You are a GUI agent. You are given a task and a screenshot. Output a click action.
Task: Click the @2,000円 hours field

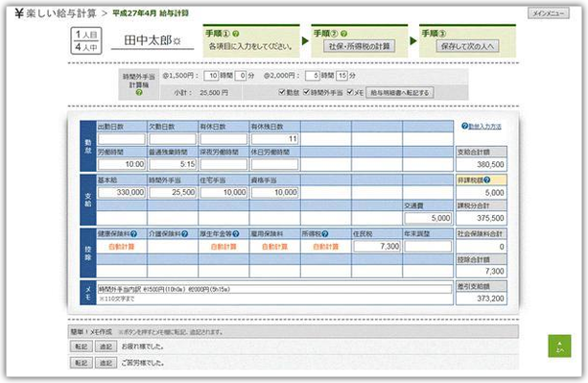click(x=313, y=76)
